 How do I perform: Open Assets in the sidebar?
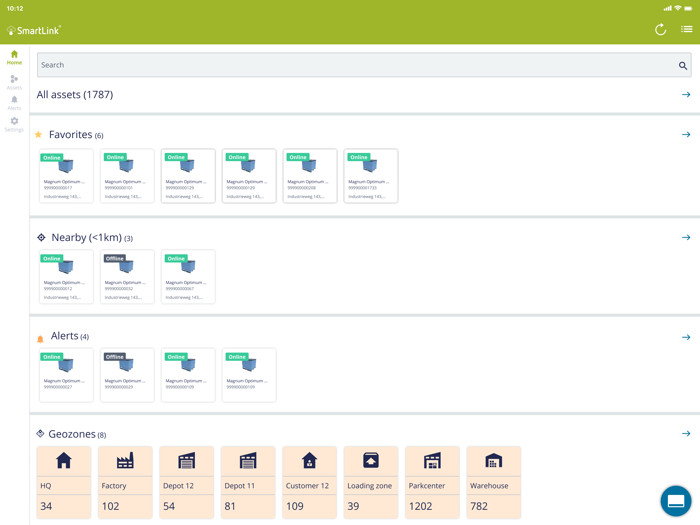click(14, 82)
